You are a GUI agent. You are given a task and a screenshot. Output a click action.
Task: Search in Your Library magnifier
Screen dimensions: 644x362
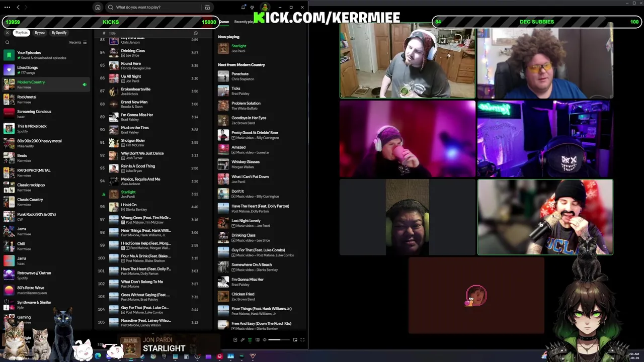tap(7, 42)
